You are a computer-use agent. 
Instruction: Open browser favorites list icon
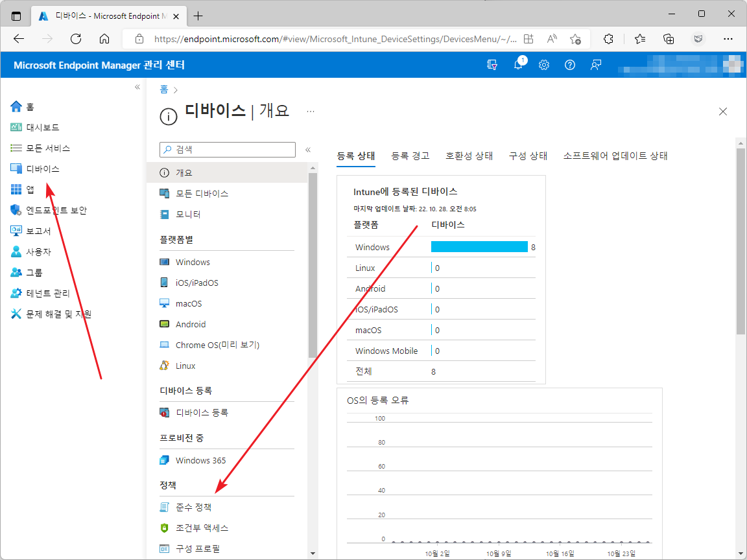[640, 39]
